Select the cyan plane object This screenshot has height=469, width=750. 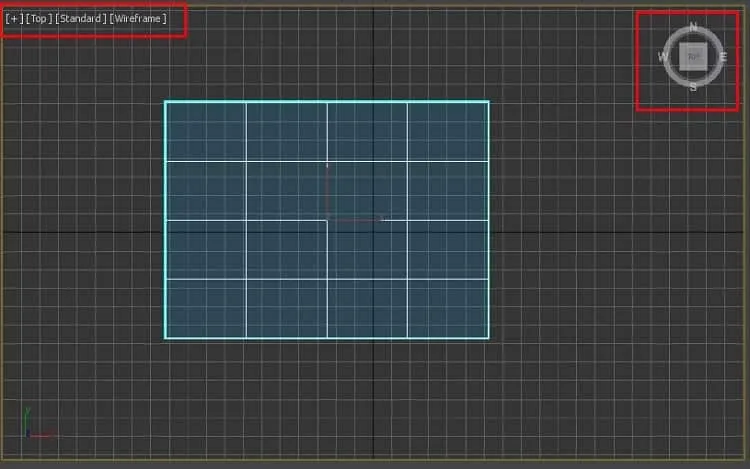[x=327, y=219]
